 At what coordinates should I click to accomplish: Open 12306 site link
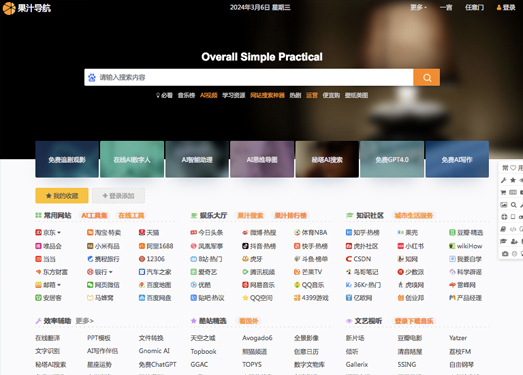click(152, 259)
